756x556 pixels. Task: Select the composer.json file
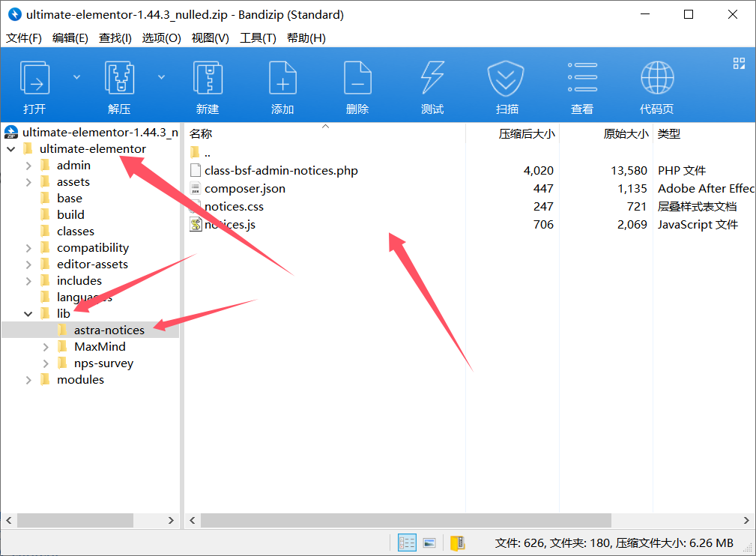pyautogui.click(x=245, y=189)
